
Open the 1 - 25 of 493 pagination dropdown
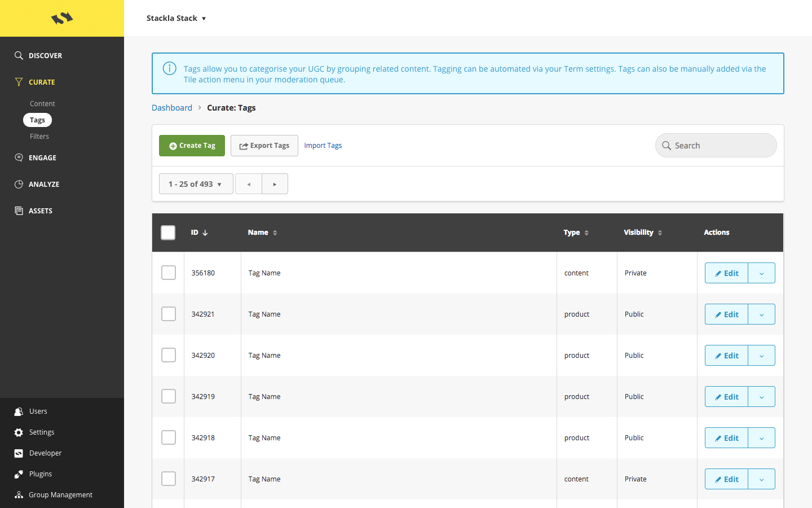tap(196, 184)
